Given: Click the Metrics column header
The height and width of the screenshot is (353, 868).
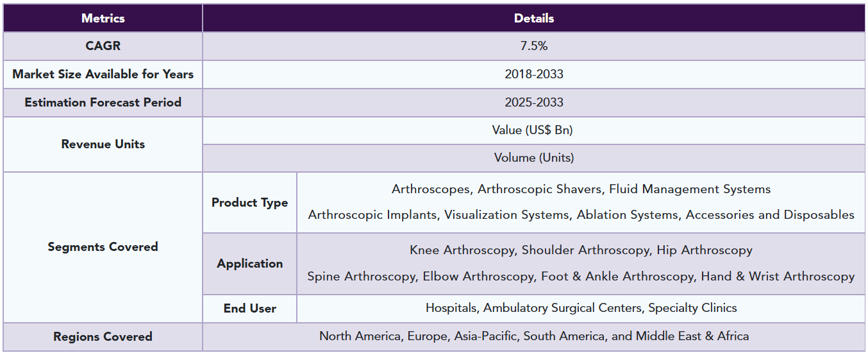Looking at the screenshot, I should (x=103, y=18).
